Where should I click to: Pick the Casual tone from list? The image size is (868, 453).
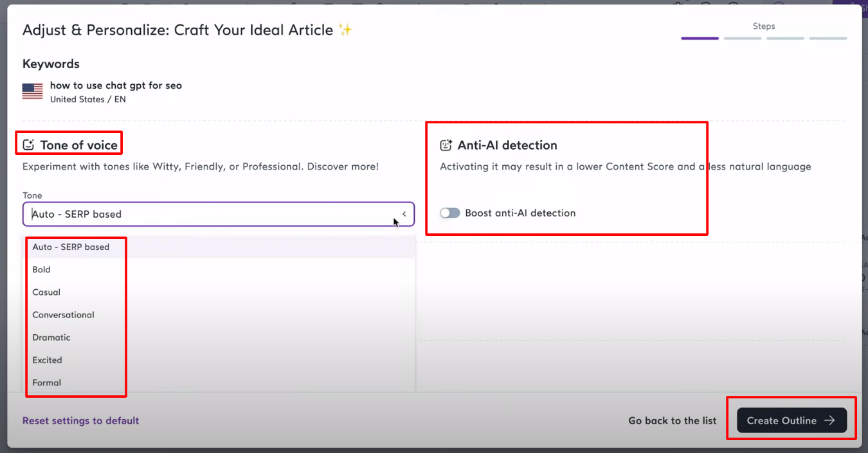tap(46, 292)
